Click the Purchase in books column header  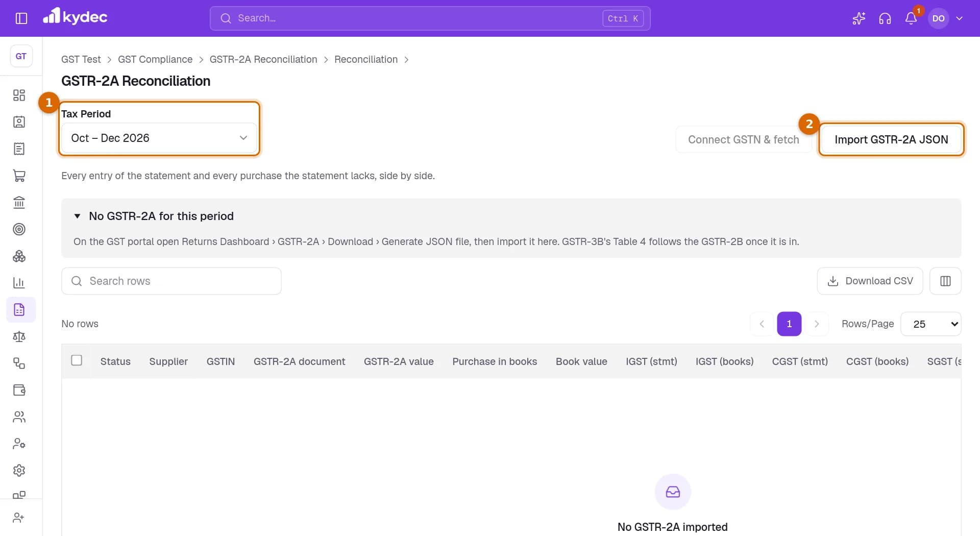pyautogui.click(x=495, y=362)
